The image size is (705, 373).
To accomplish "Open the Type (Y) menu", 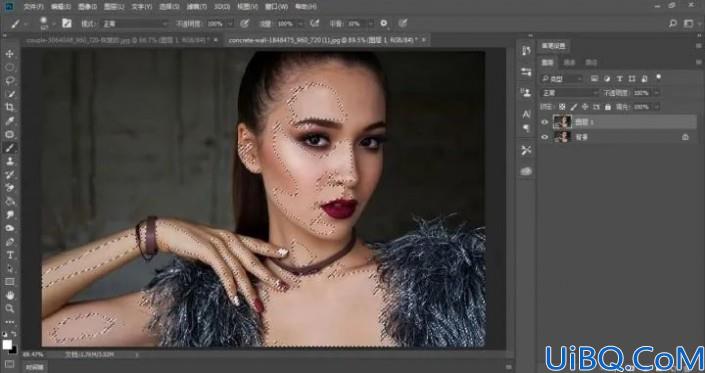I will [142, 7].
